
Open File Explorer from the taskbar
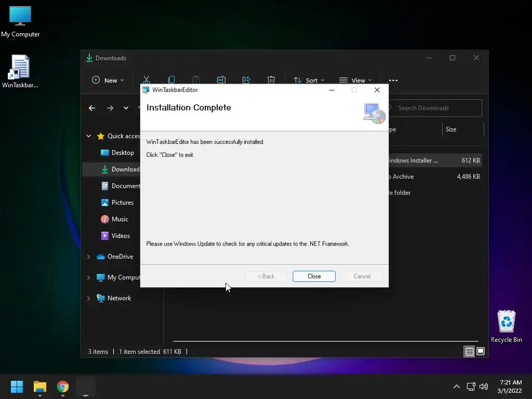[39, 387]
